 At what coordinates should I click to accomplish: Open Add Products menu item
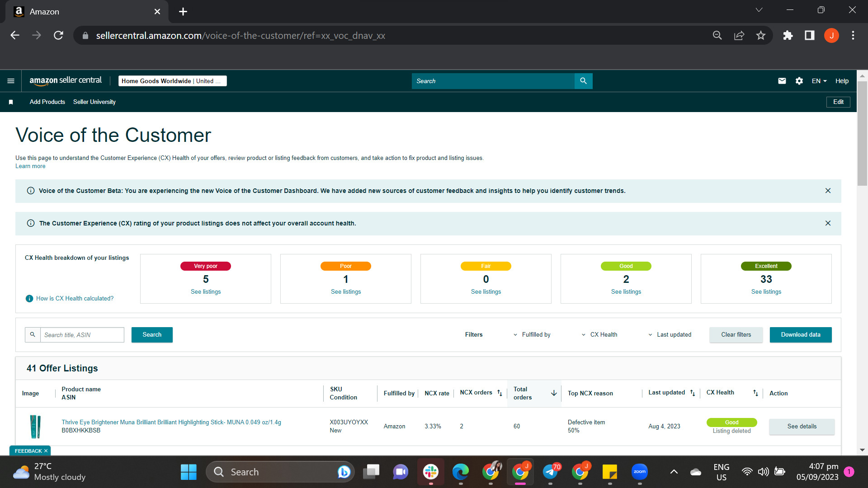(x=47, y=102)
